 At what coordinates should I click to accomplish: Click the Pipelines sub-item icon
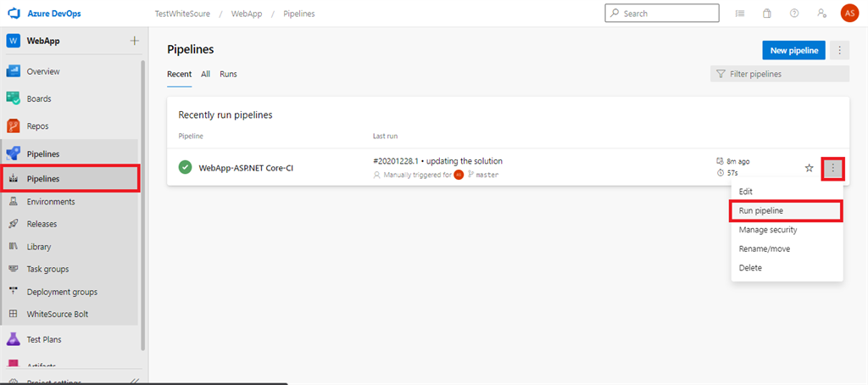(x=14, y=179)
